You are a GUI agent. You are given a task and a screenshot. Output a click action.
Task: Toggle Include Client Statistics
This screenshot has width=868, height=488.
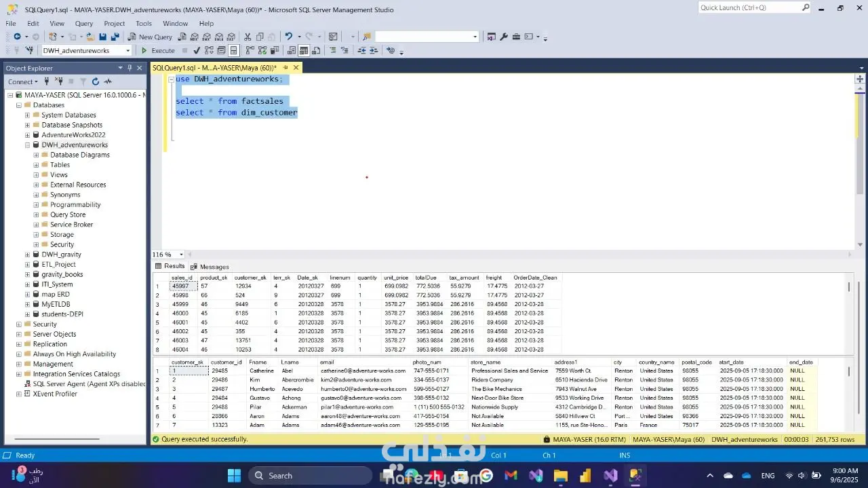[x=275, y=50]
